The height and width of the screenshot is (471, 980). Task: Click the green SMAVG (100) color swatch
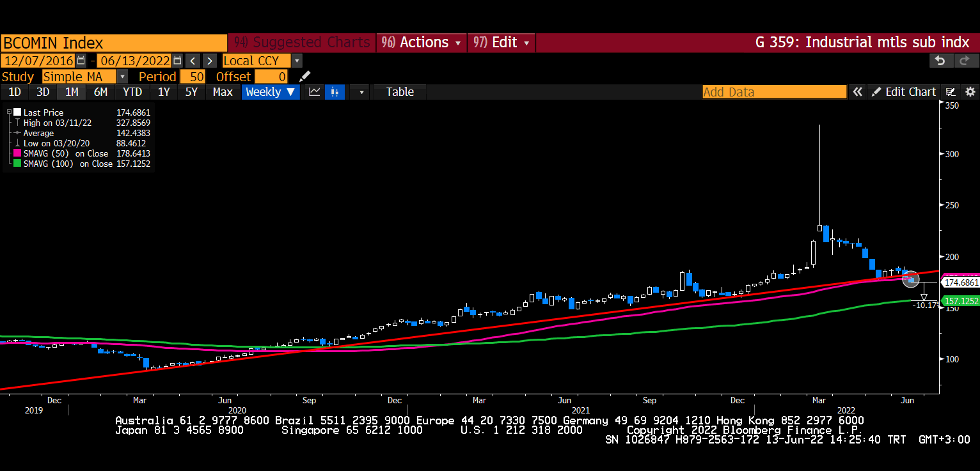(x=17, y=164)
